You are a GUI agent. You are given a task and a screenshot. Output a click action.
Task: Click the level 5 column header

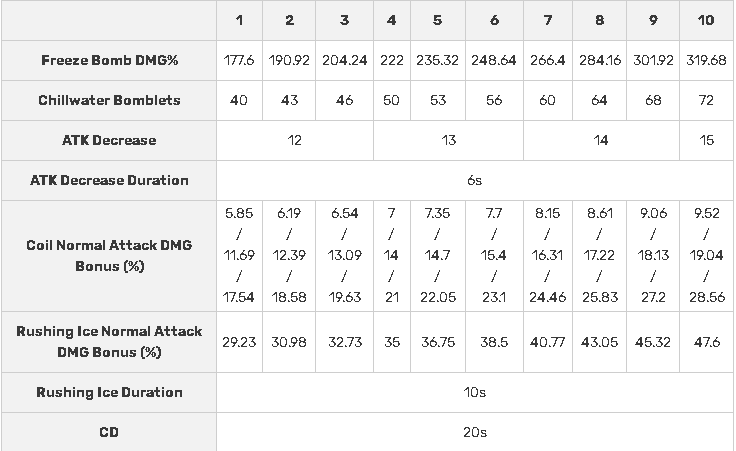coord(438,20)
